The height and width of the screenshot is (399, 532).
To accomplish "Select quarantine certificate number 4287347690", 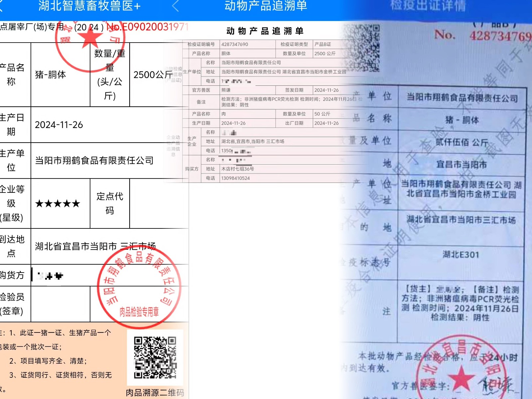I will pos(235,44).
